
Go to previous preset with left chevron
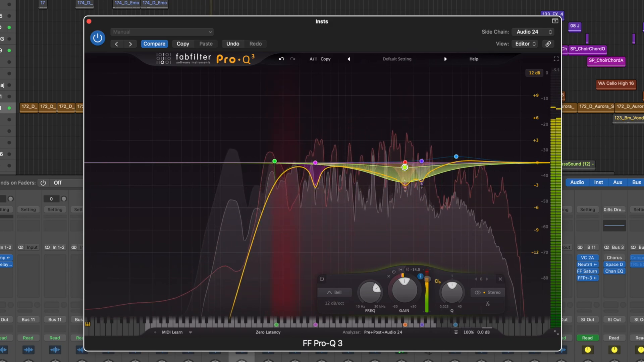pyautogui.click(x=116, y=44)
